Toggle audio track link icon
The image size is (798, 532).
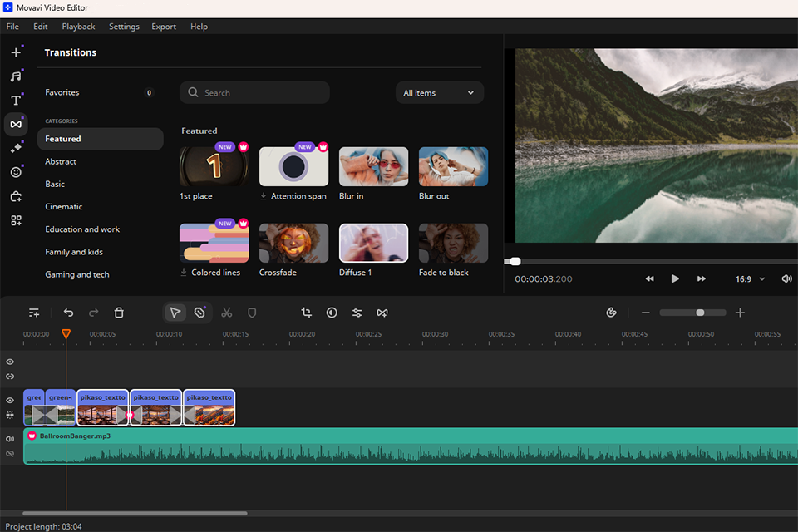pos(10,453)
